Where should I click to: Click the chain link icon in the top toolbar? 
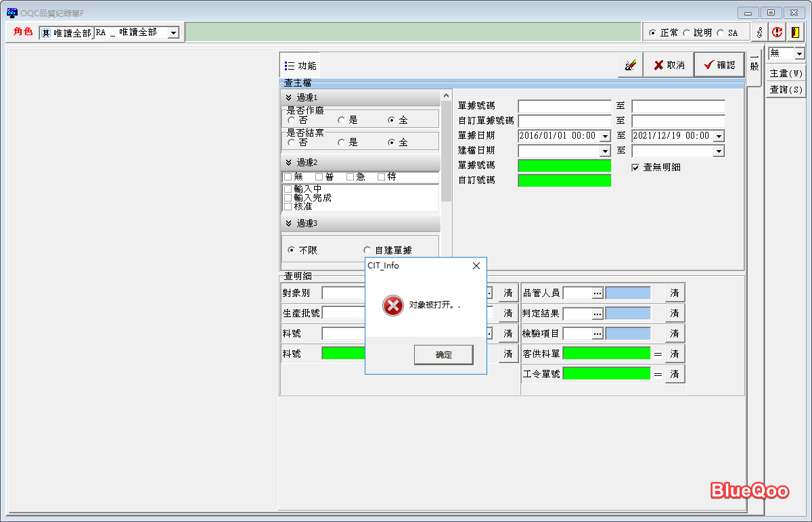pos(759,32)
